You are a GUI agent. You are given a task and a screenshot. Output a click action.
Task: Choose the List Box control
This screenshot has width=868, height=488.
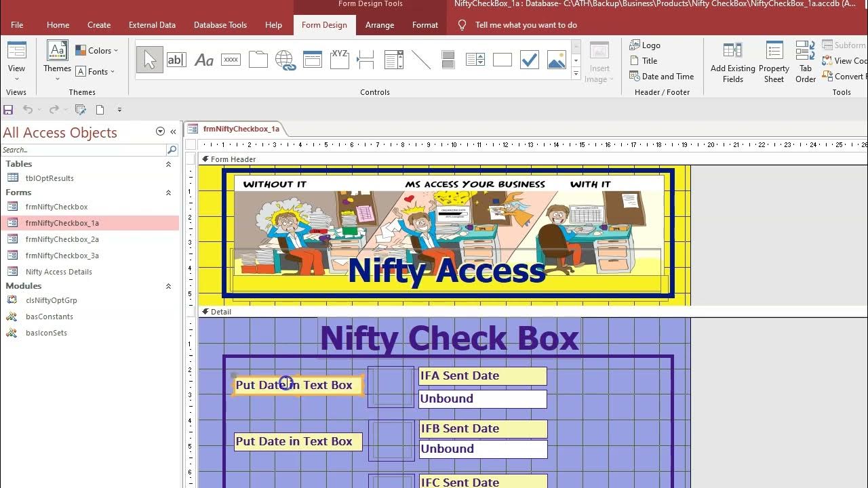click(475, 60)
